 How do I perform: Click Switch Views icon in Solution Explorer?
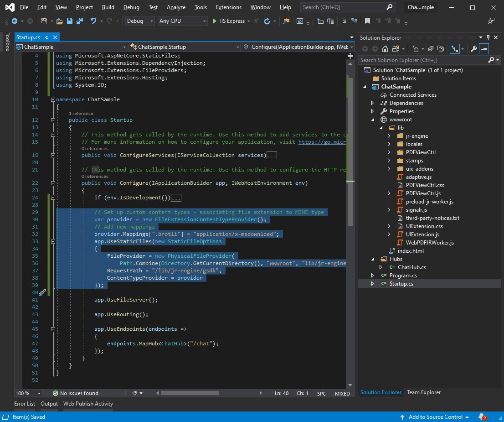click(x=396, y=49)
